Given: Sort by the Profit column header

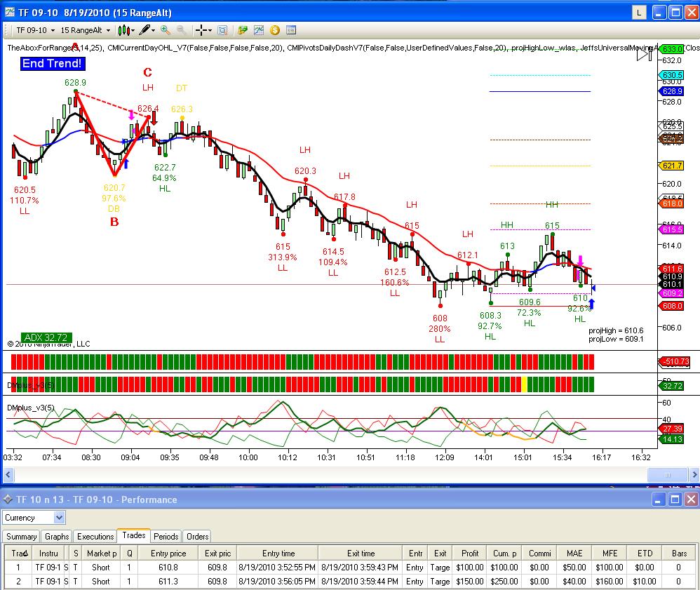Looking at the screenshot, I should pyautogui.click(x=470, y=554).
